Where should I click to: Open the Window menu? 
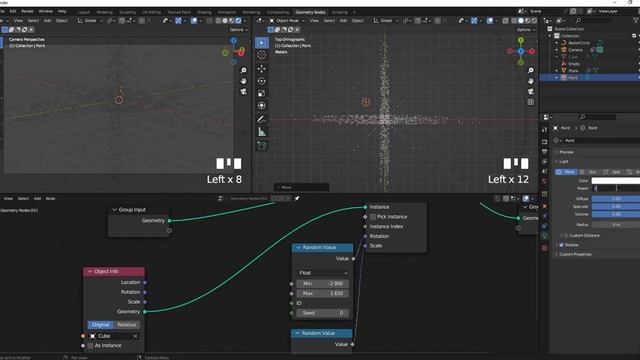[x=46, y=11]
